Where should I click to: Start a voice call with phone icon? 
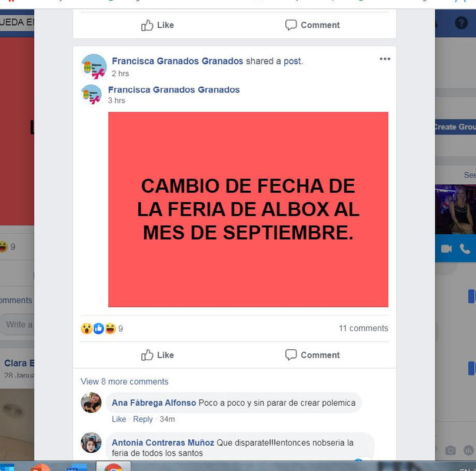point(464,248)
